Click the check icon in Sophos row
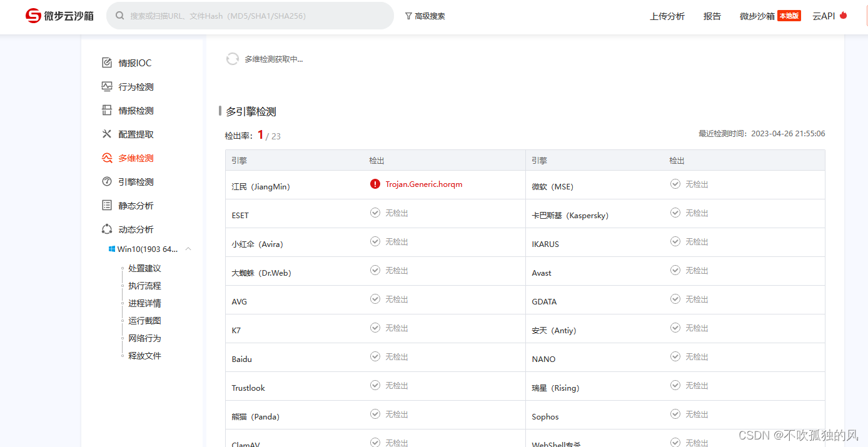The image size is (868, 447). coord(675,414)
